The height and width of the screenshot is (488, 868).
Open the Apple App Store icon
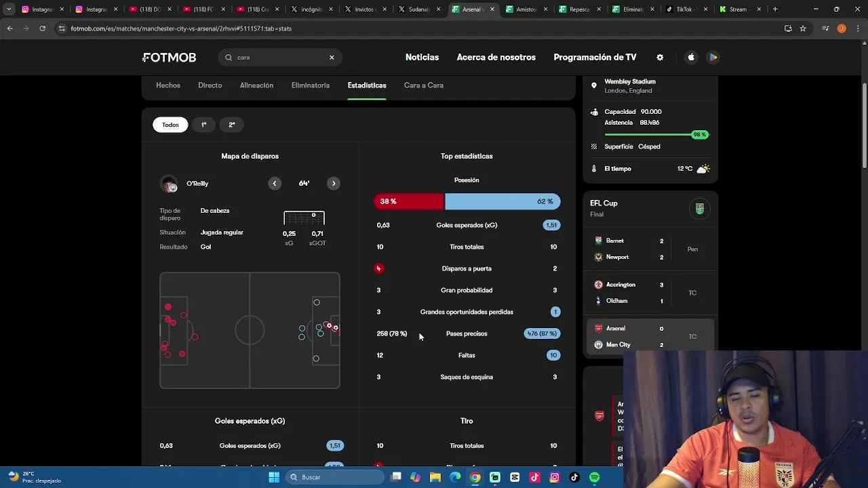[691, 58]
